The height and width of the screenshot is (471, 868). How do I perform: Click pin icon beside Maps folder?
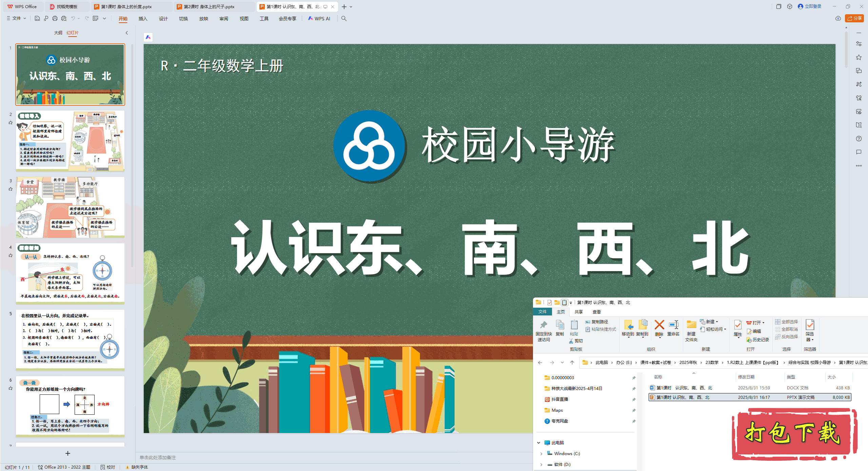click(634, 410)
